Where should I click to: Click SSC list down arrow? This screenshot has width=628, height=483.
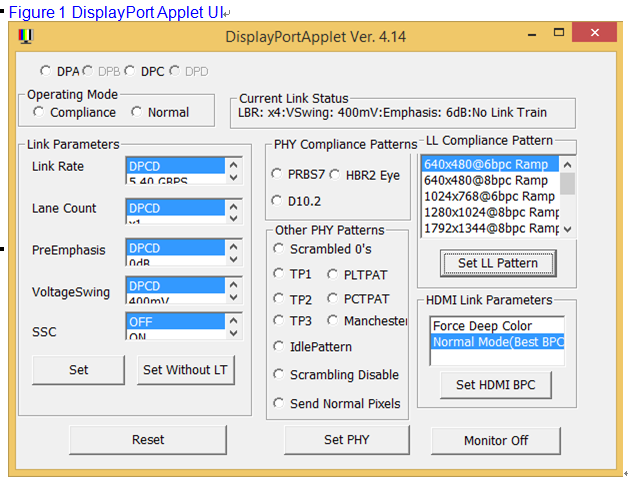coord(234,333)
